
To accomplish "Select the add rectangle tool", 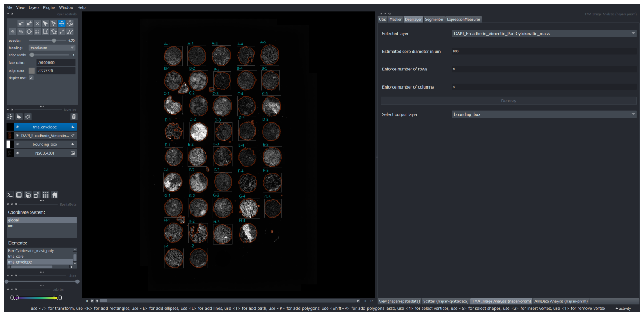I will tap(37, 32).
